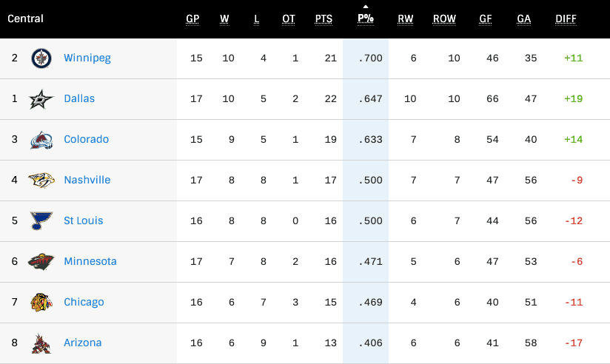This screenshot has height=364, width=610.
Task: Click the Dallas Stars logo
Action: pyautogui.click(x=41, y=99)
